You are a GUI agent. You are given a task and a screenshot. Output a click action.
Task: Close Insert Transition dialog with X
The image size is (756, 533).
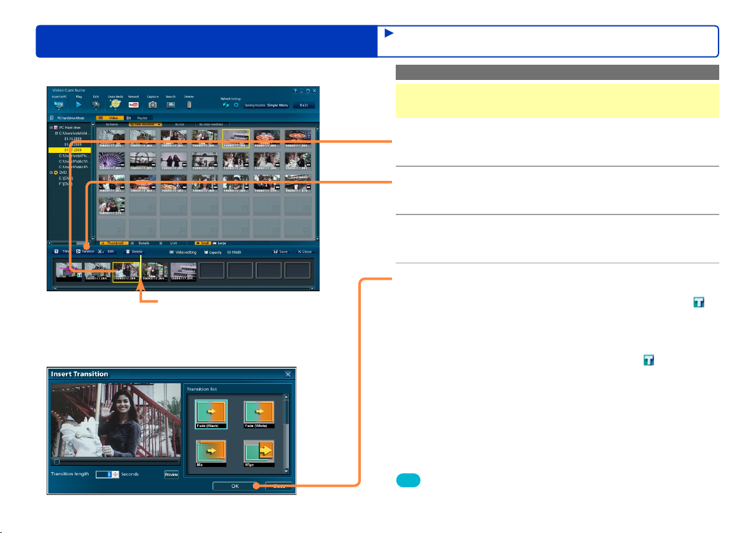(288, 374)
